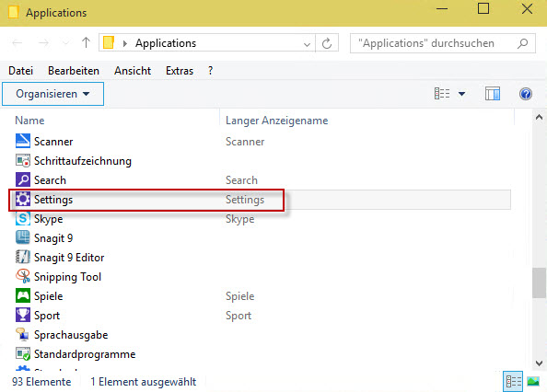Select the Snagit 9 entry name

point(53,238)
